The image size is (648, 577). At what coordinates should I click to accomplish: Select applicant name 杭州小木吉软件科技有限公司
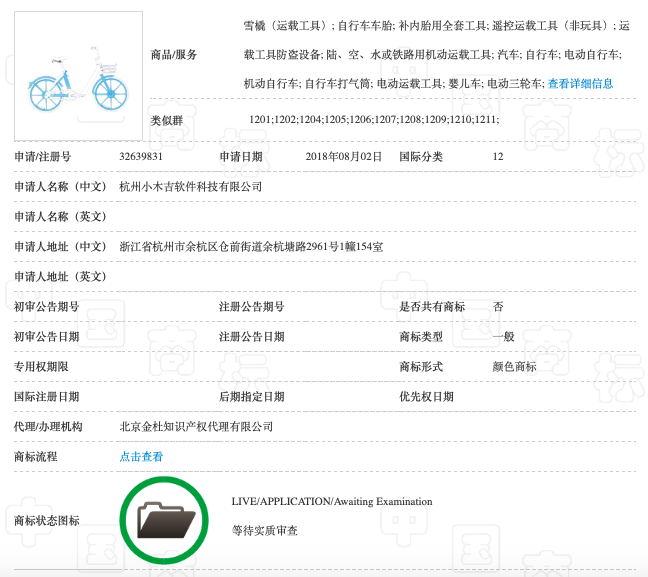coord(190,187)
